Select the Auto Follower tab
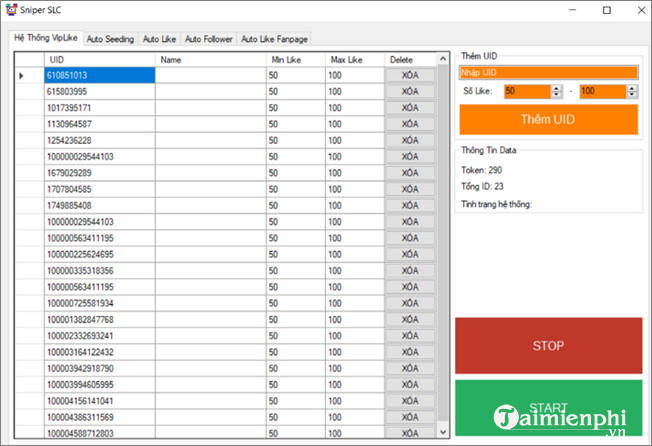Viewport: 652px width, 446px height. pos(208,39)
